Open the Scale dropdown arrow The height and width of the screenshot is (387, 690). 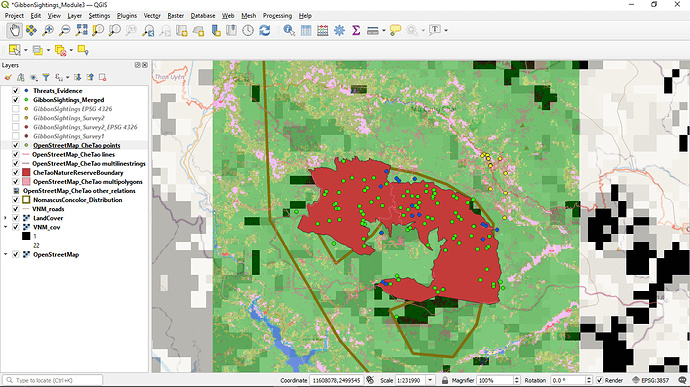(x=430, y=380)
